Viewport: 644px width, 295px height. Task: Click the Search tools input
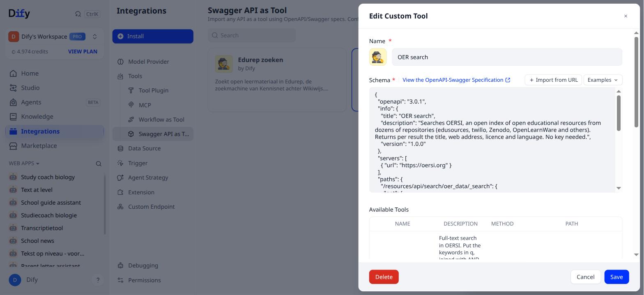(252, 35)
